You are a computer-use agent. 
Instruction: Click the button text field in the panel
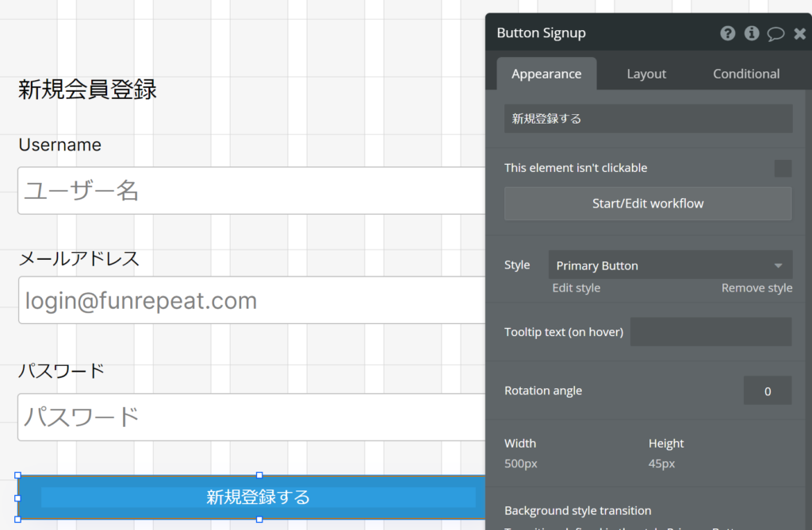coord(648,119)
